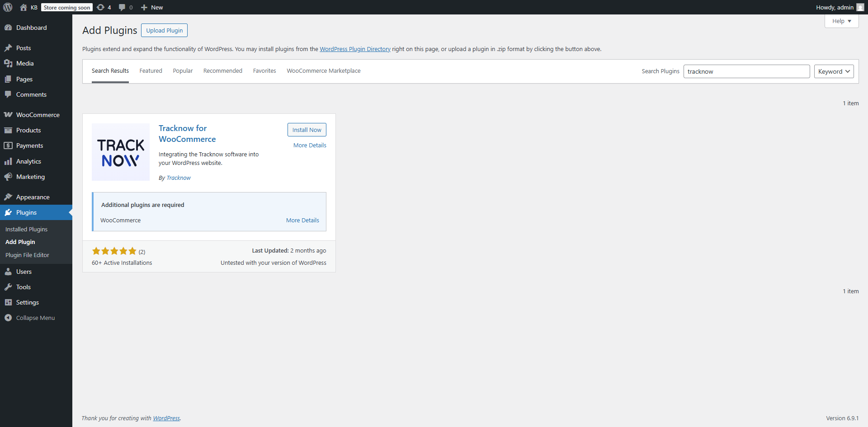
Task: Click the updates icon showing 4
Action: [104, 7]
